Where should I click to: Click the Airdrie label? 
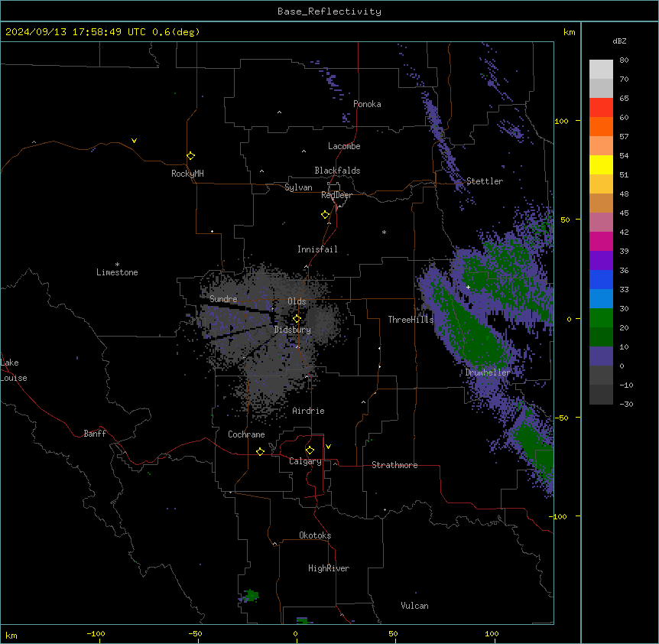[308, 411]
